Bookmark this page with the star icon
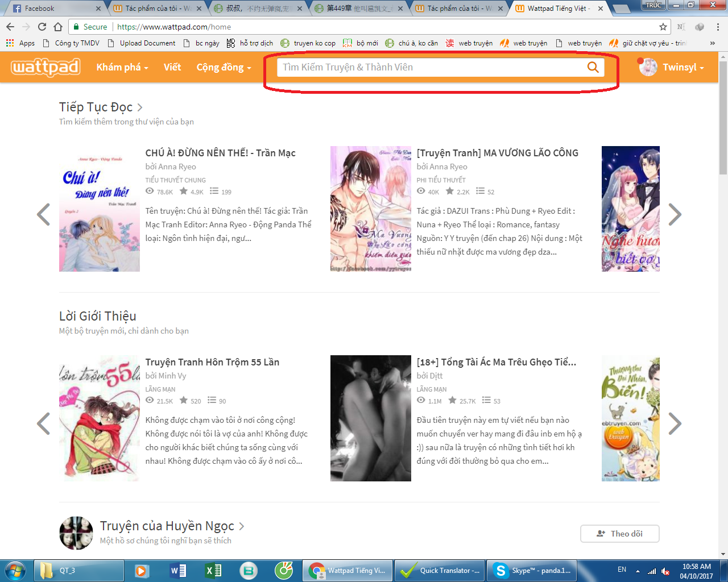The width and height of the screenshot is (728, 582). point(663,27)
